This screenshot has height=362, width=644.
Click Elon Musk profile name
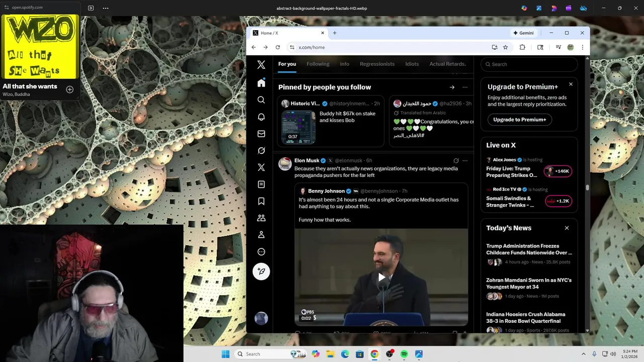(x=307, y=161)
